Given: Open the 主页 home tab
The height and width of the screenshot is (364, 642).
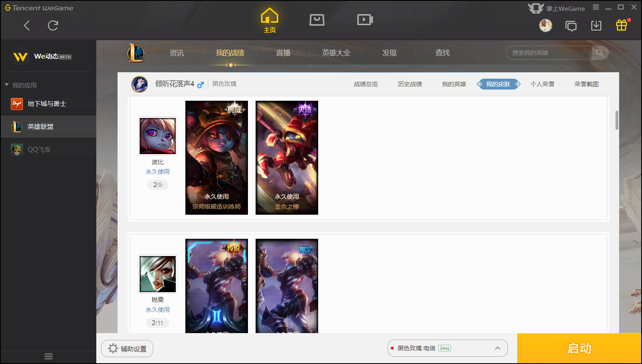Looking at the screenshot, I should [x=270, y=20].
